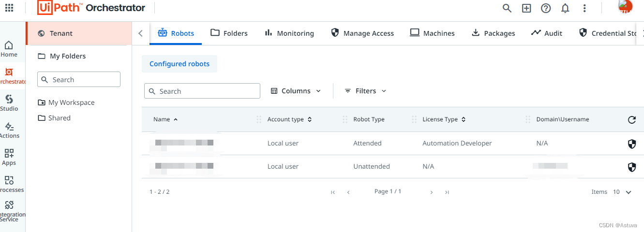Viewport: 644px width, 232px height.
Task: Click the Page 1 / 1 indicator
Action: [388, 191]
